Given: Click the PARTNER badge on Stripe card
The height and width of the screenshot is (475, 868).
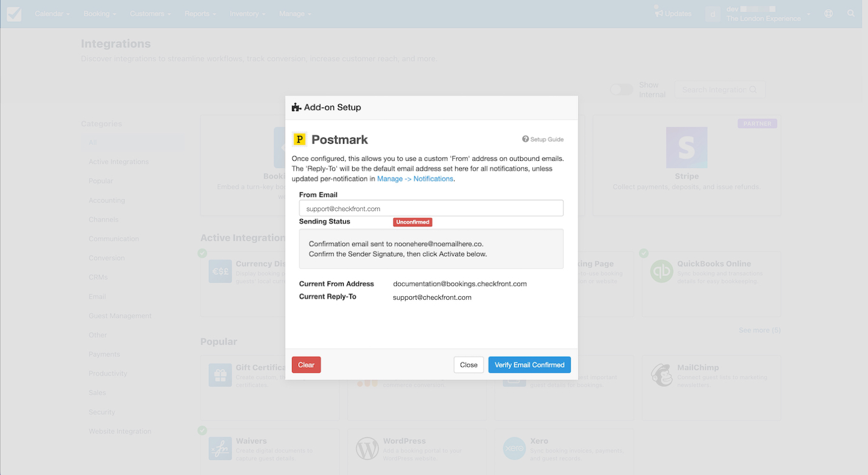Looking at the screenshot, I should (757, 123).
